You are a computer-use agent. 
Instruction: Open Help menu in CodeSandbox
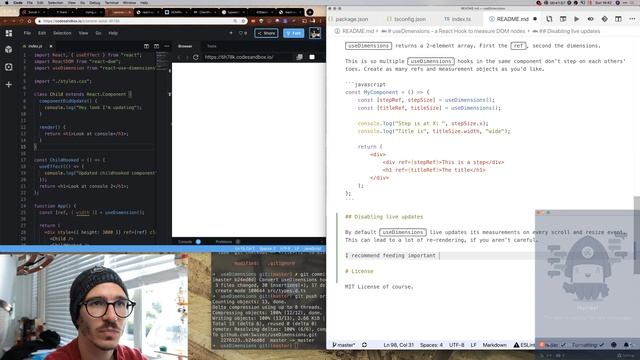coord(113,33)
